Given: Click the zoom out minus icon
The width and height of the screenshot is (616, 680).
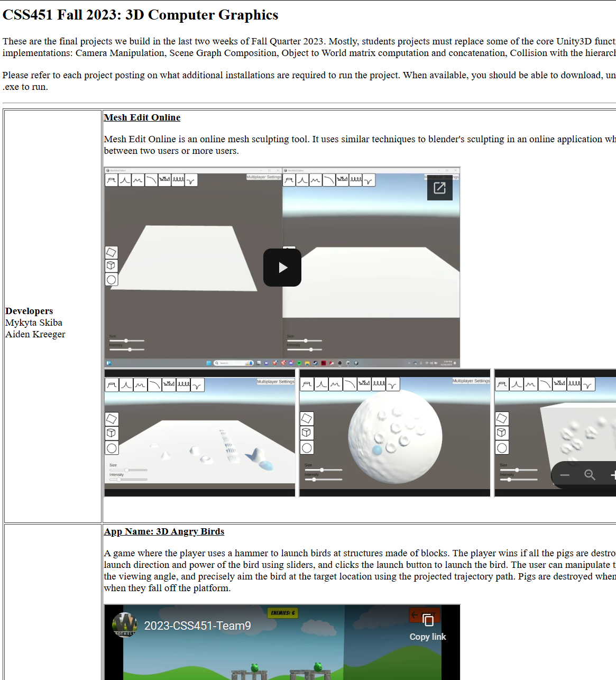Looking at the screenshot, I should pyautogui.click(x=565, y=475).
